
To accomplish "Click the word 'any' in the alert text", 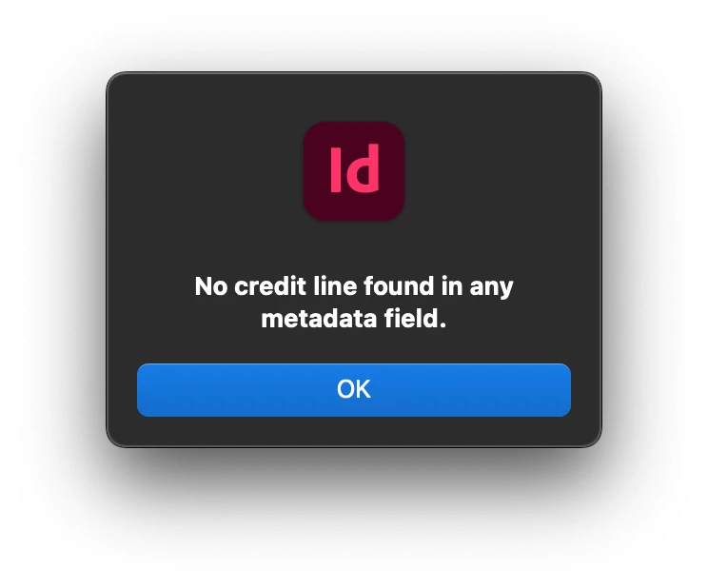I will (x=491, y=287).
